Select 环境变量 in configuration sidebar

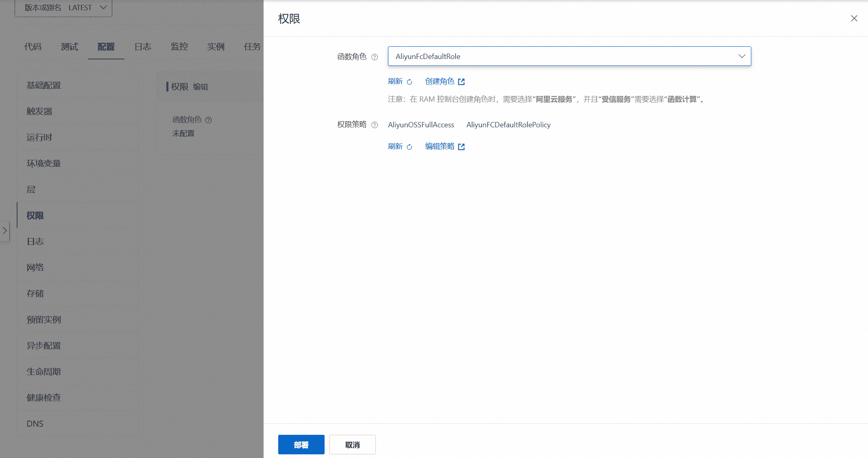pyautogui.click(x=44, y=164)
